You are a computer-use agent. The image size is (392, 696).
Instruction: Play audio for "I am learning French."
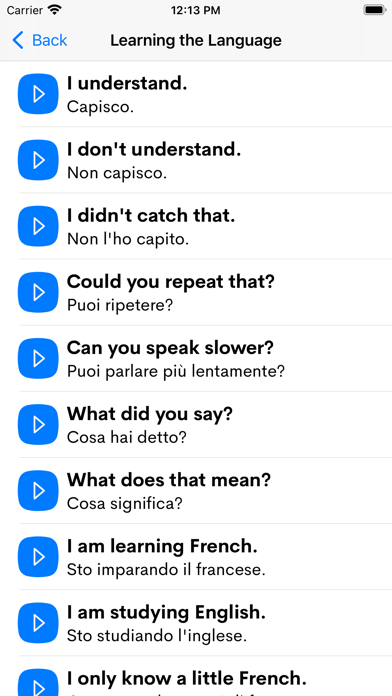38,557
